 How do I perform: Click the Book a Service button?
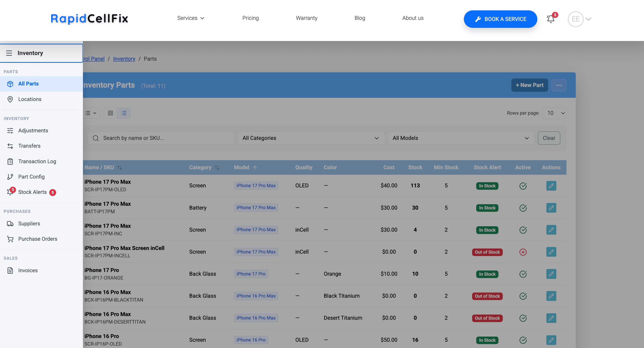pyautogui.click(x=500, y=19)
